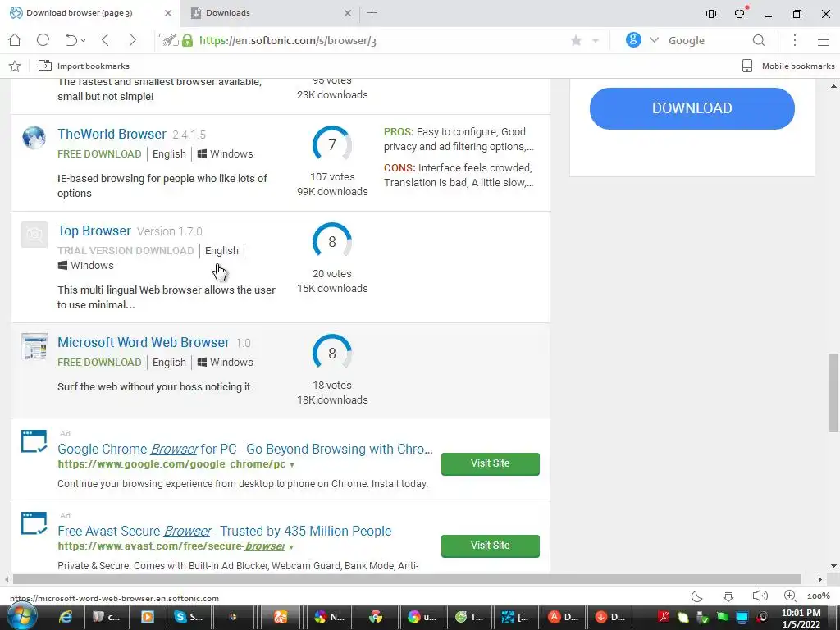Open the Top Browser link

click(94, 231)
